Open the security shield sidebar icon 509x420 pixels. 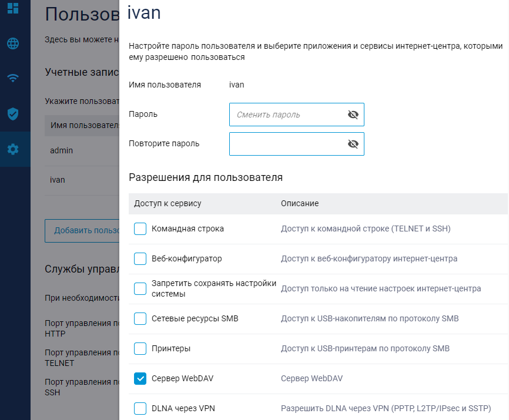pos(13,113)
